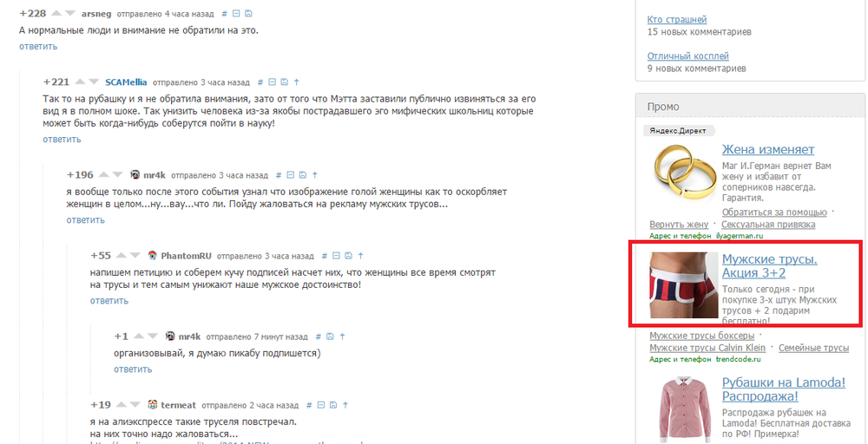Save the arsneg comment with the disk icon
The width and height of the screenshot is (868, 444).
coord(248,13)
